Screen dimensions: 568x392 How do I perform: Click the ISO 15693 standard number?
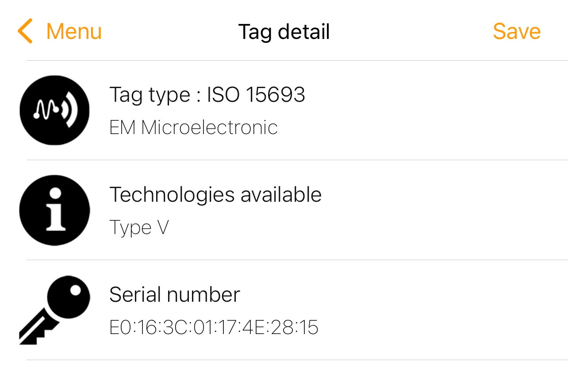(x=256, y=94)
